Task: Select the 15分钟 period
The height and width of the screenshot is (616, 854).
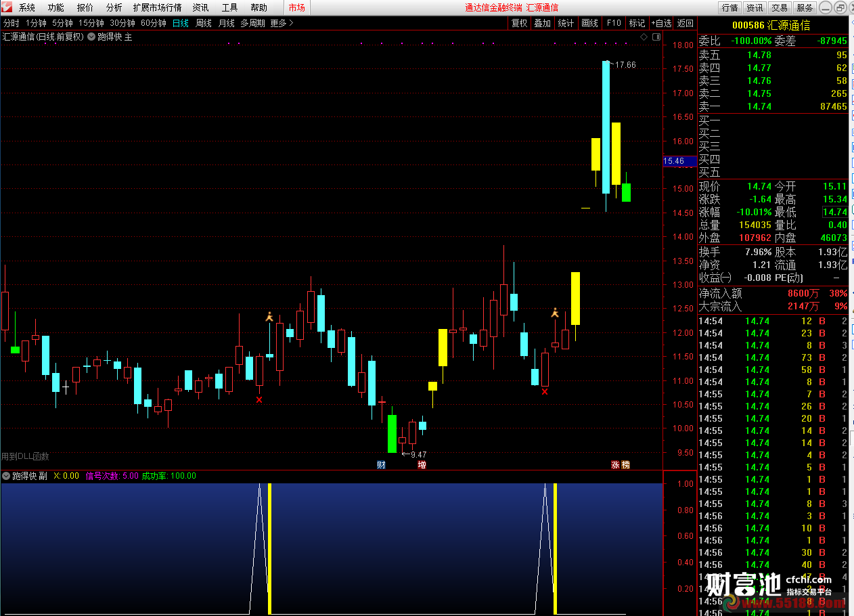Action: click(x=91, y=23)
